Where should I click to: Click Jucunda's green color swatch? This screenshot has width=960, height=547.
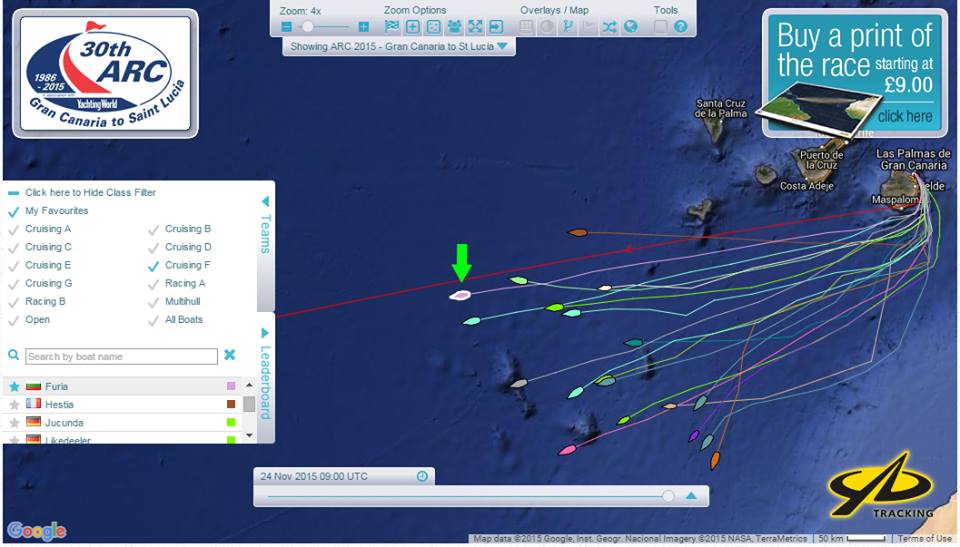pos(231,422)
